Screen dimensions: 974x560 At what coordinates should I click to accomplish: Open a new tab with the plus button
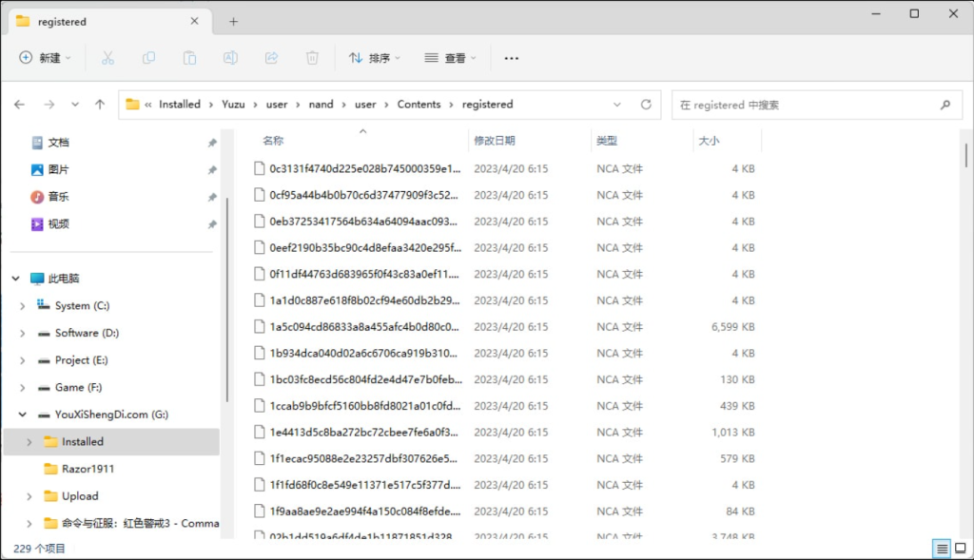tap(234, 20)
